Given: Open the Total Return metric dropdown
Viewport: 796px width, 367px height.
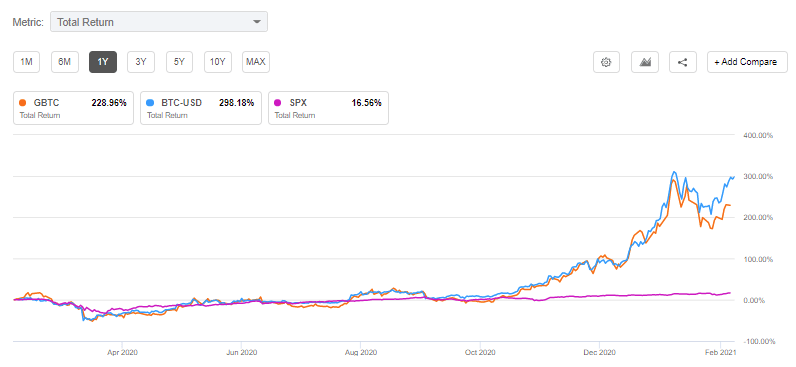Looking at the screenshot, I should coord(159,22).
